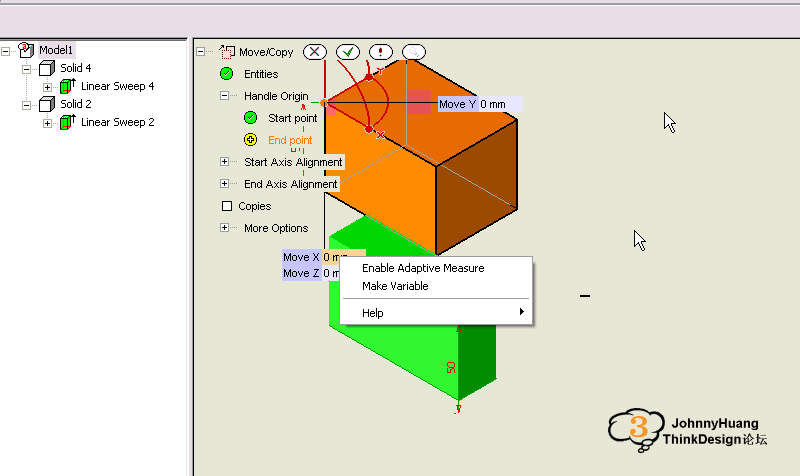Confirm Move/Copy with the green checkmark button
The width and height of the screenshot is (800, 476).
348,52
